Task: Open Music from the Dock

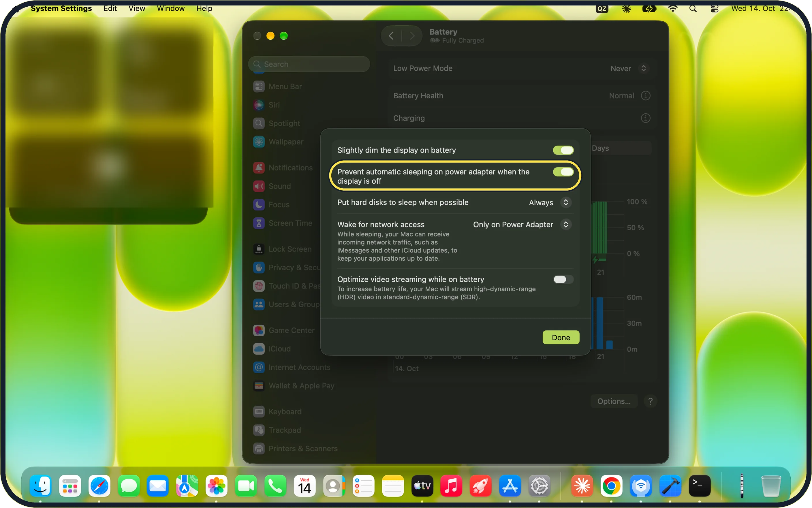Action: (451, 486)
